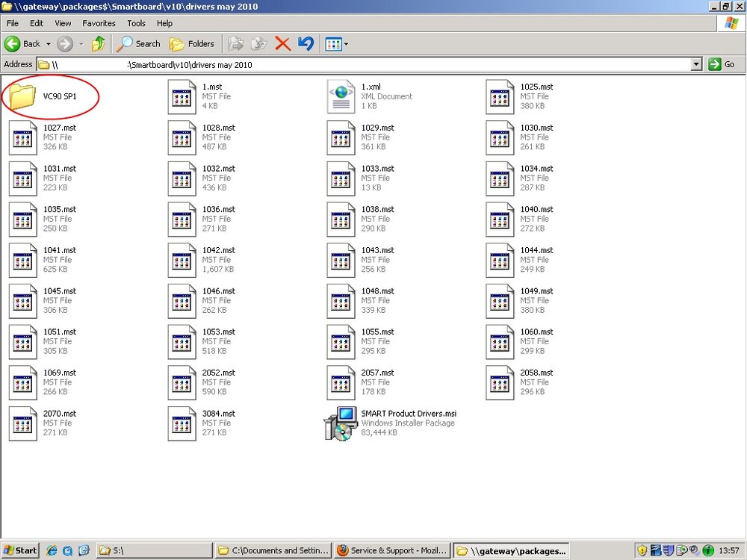Click the Copy To toolbar icon
The image size is (747, 560).
[258, 44]
